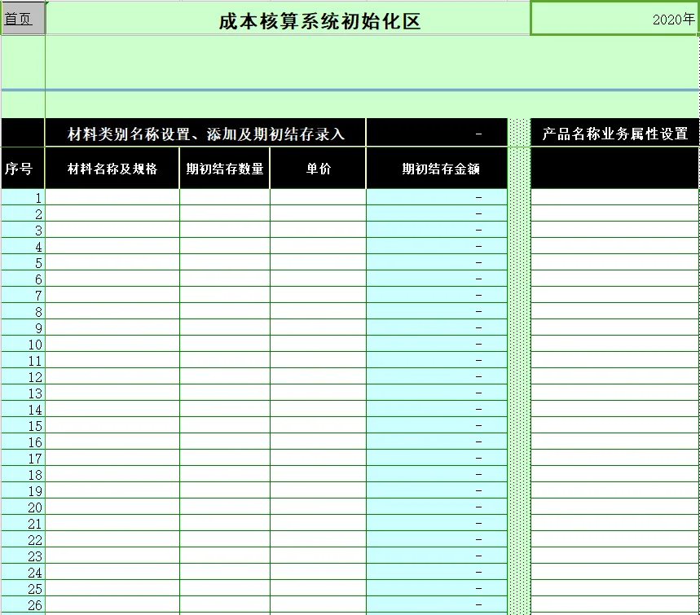Click the 产品名称业务属性设置 header
Screen dimensions: 700x615
coord(614,133)
